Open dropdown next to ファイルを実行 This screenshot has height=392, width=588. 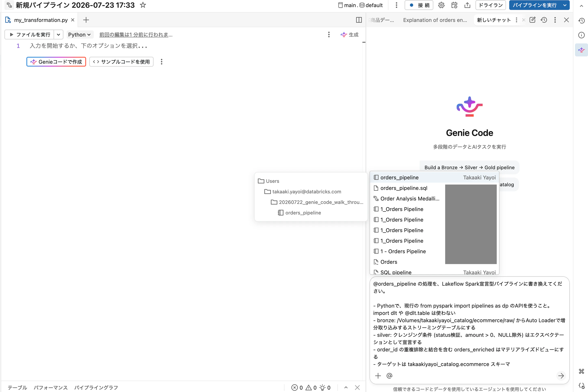coord(58,34)
